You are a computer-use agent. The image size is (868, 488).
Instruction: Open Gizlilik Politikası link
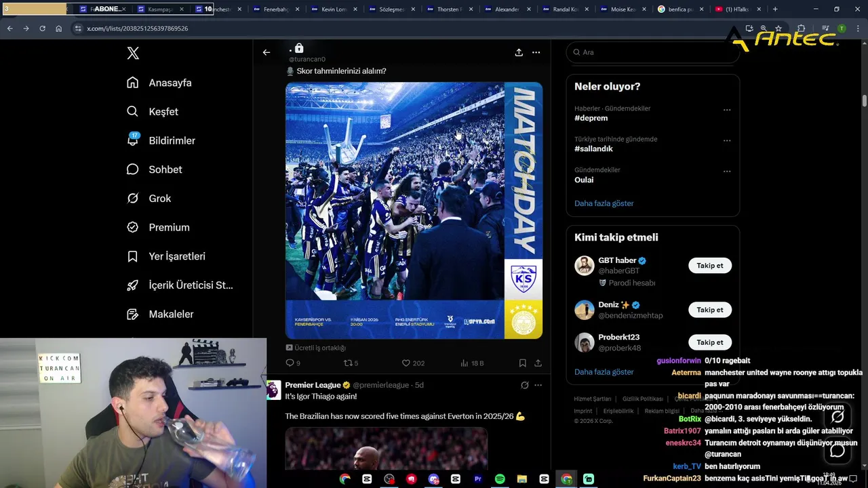(x=643, y=399)
